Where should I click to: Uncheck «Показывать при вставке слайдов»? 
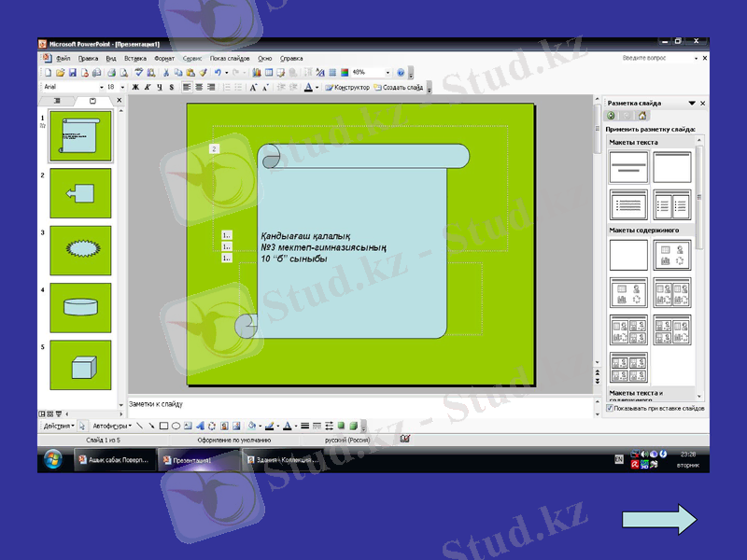point(608,409)
